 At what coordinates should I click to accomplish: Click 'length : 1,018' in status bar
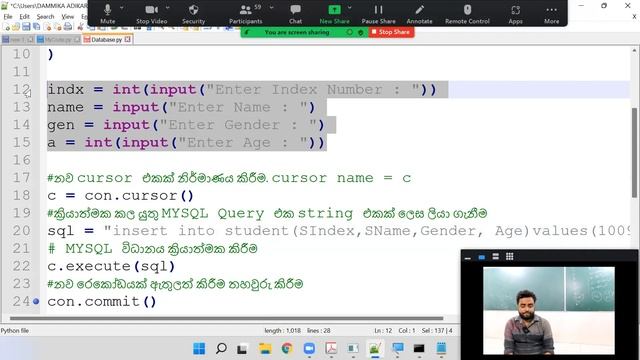[282, 331]
